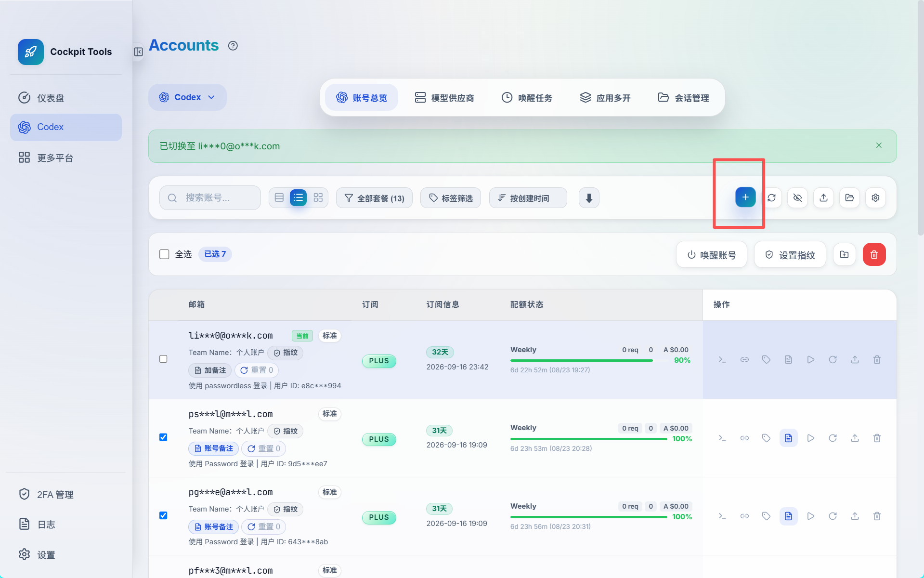Refresh quota for pg***e@a***l.com row
This screenshot has width=924, height=578.
point(833,516)
